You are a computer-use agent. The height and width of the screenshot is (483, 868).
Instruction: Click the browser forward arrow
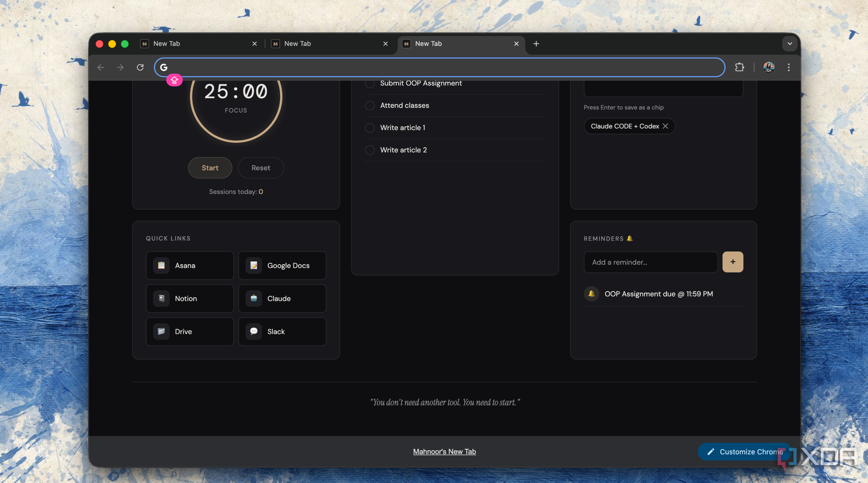(x=120, y=67)
